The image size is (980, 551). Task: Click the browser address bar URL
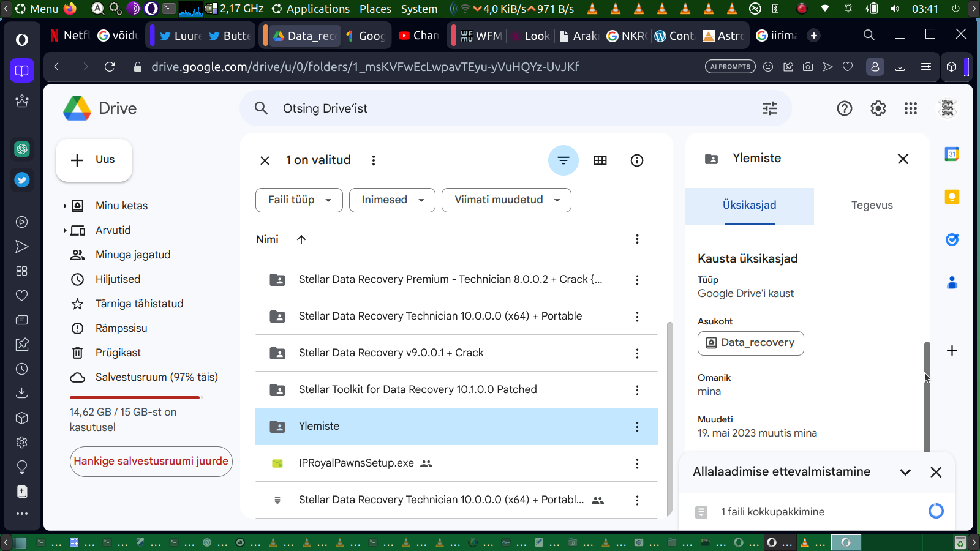click(x=365, y=67)
